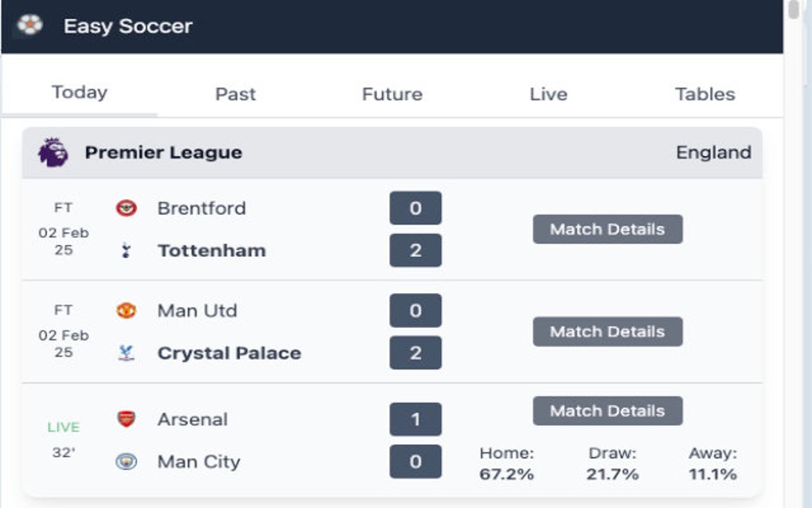
Task: Click Arsenal's score box showing 1
Action: (x=415, y=419)
